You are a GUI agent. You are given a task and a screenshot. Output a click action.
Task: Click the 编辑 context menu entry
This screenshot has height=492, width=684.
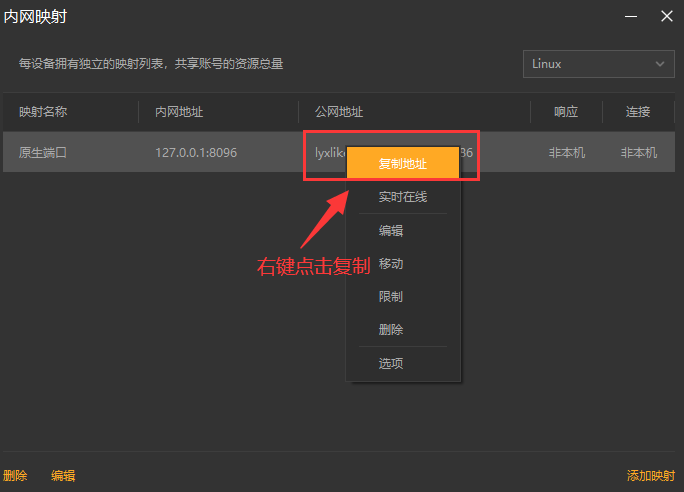tap(391, 230)
